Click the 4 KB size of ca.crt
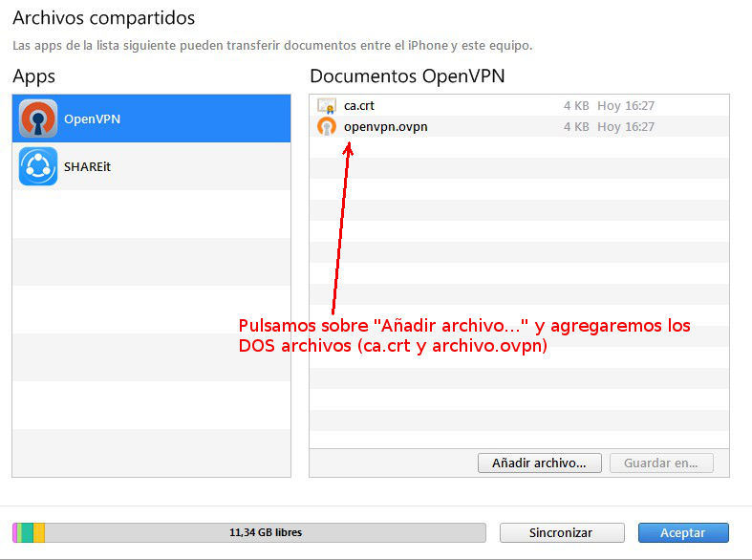This screenshot has width=752, height=560. click(574, 106)
